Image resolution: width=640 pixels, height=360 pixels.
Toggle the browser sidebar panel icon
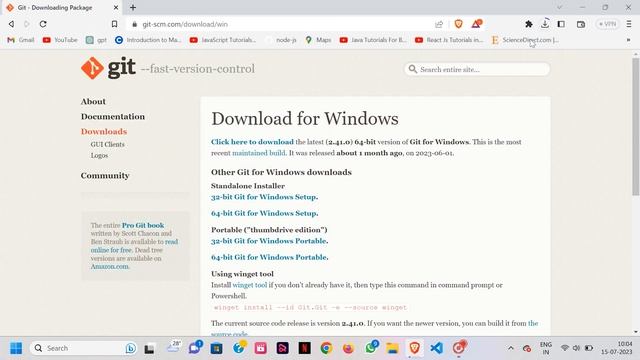(561, 24)
